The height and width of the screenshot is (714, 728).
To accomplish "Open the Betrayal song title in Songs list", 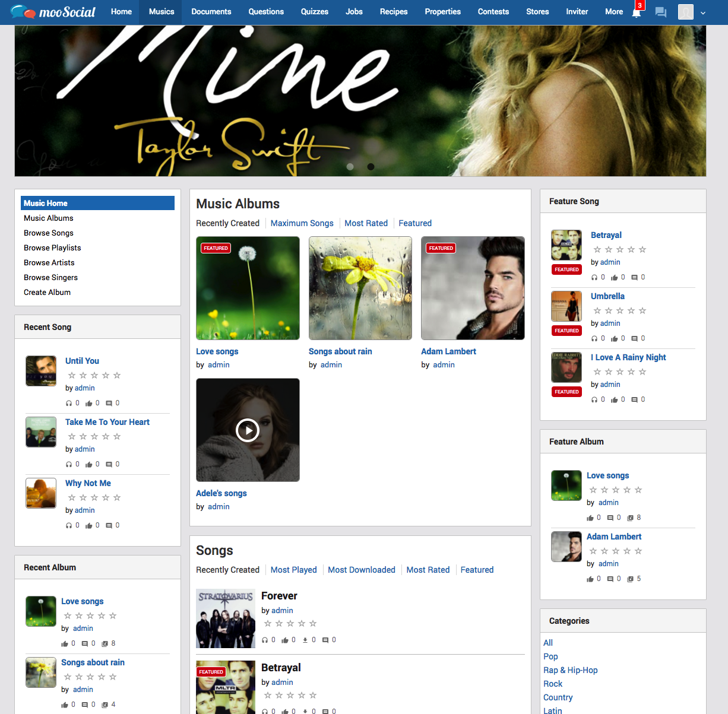I will point(281,668).
